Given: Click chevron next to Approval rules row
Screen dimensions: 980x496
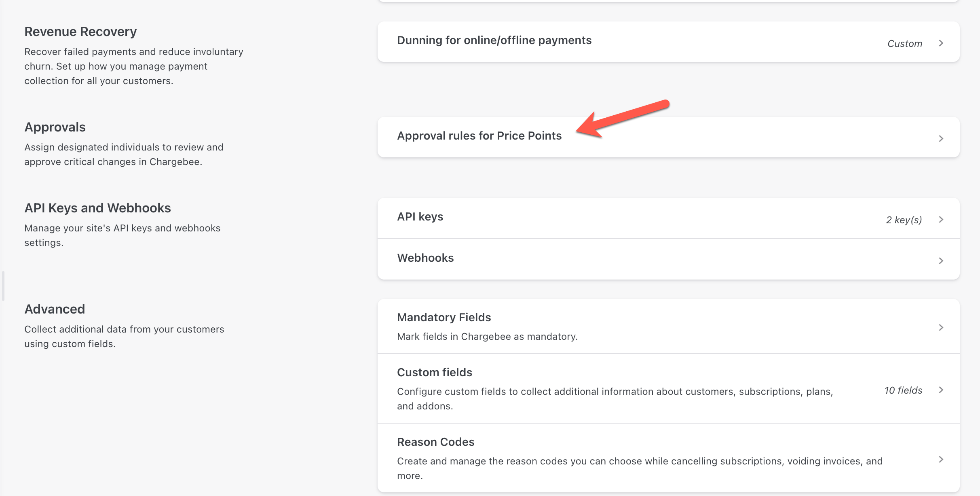Looking at the screenshot, I should pos(941,138).
